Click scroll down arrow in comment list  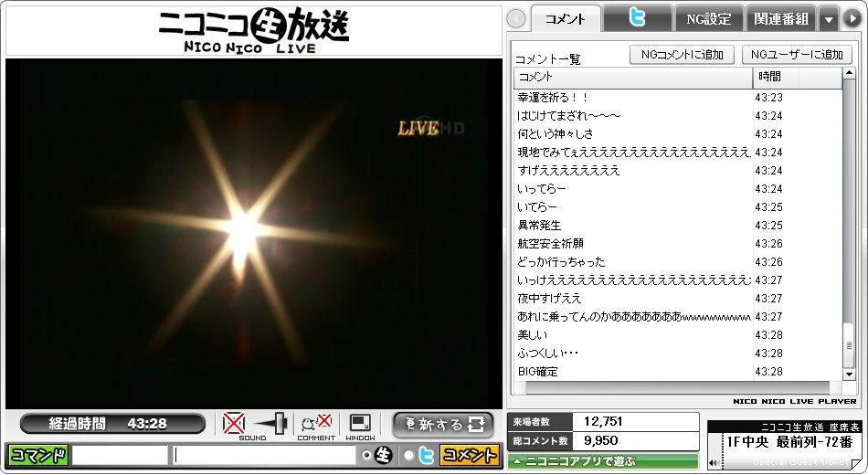(x=849, y=375)
